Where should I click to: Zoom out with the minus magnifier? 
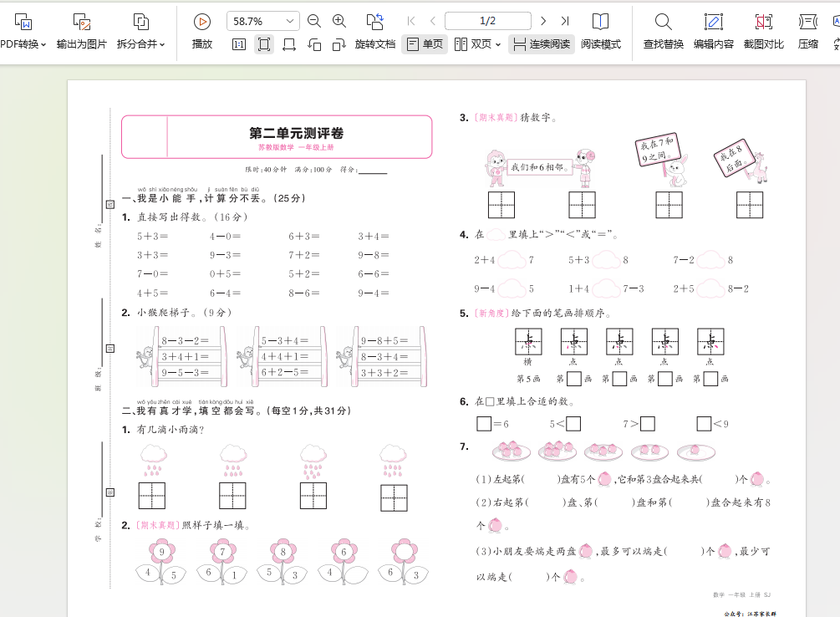314,22
